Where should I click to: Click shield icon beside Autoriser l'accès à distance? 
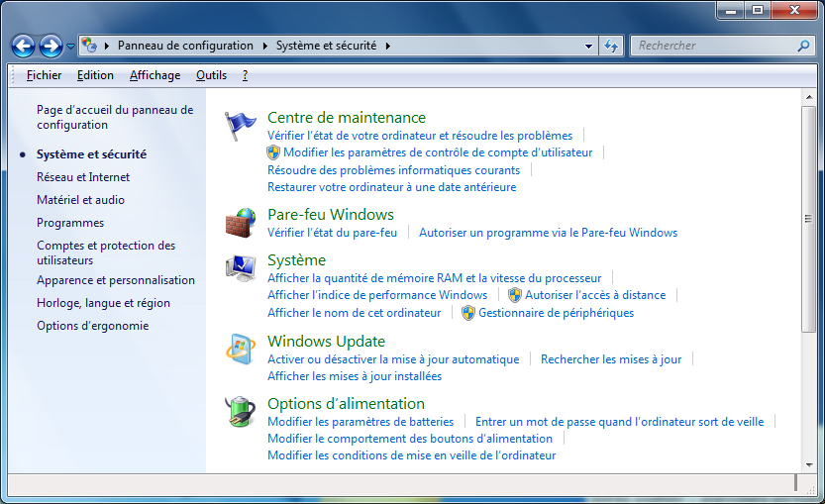point(515,295)
